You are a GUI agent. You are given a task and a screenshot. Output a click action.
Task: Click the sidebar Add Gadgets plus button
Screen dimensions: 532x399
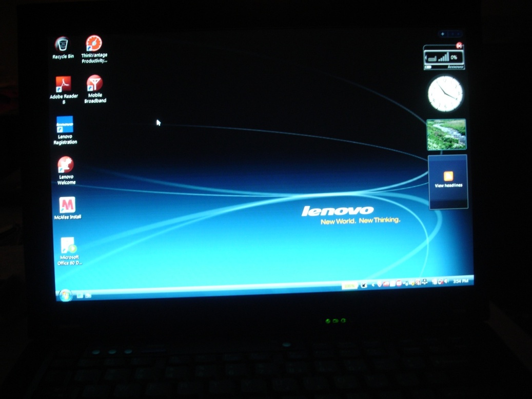click(442, 33)
